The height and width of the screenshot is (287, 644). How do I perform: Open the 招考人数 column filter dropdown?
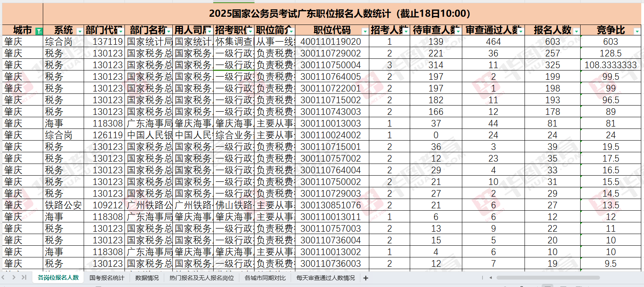406,31
